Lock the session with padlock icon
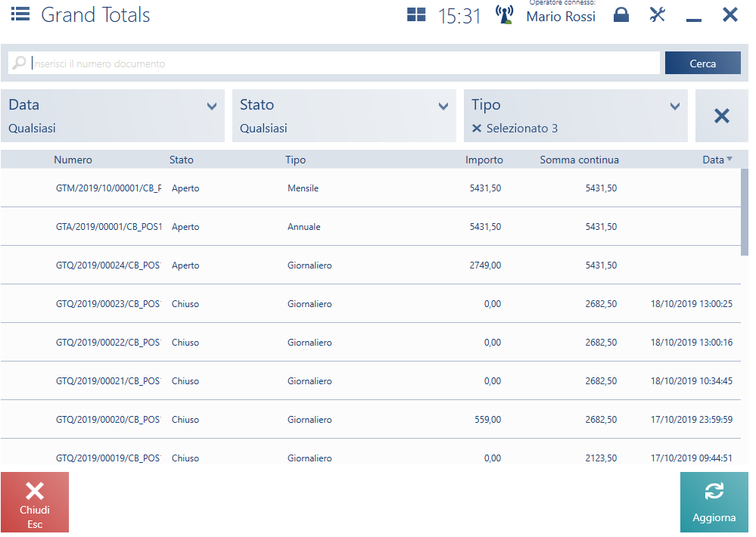Image resolution: width=756 pixels, height=537 pixels. pos(621,15)
